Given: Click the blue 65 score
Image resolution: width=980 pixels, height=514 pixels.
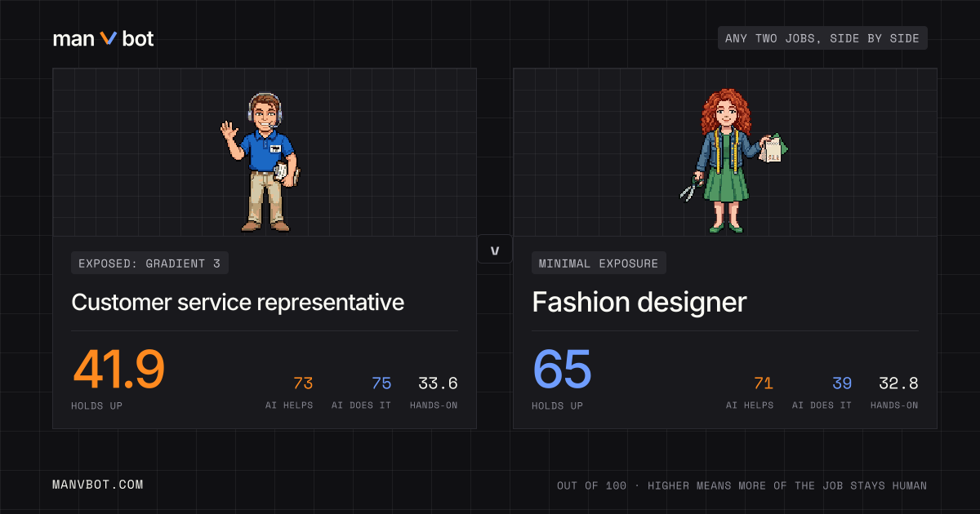Looking at the screenshot, I should (562, 369).
